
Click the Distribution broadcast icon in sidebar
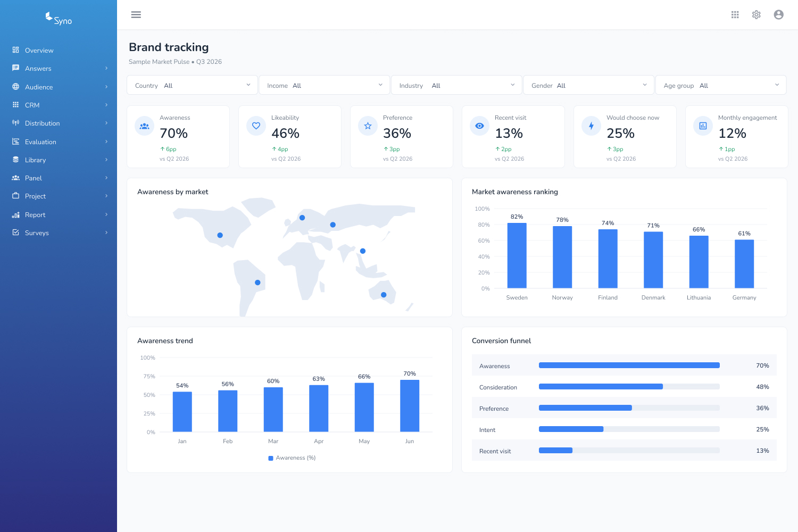coord(15,123)
